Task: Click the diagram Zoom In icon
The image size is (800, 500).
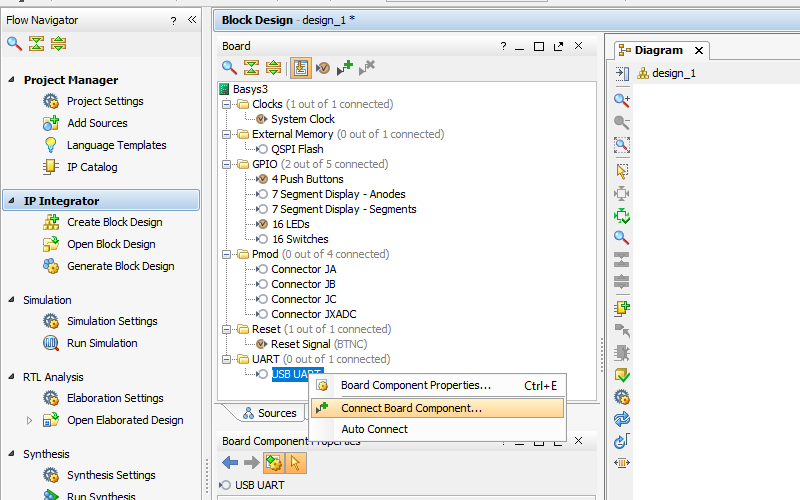Action: 621,100
